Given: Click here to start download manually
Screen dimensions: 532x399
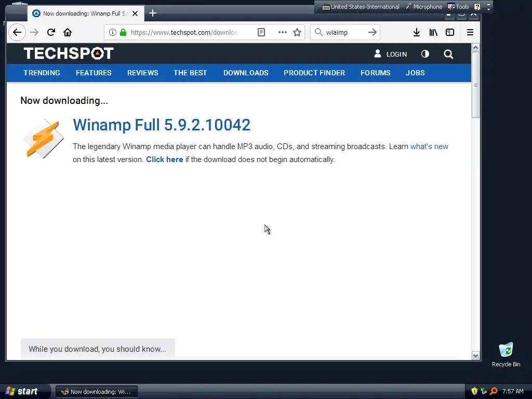Looking at the screenshot, I should pos(165,159).
